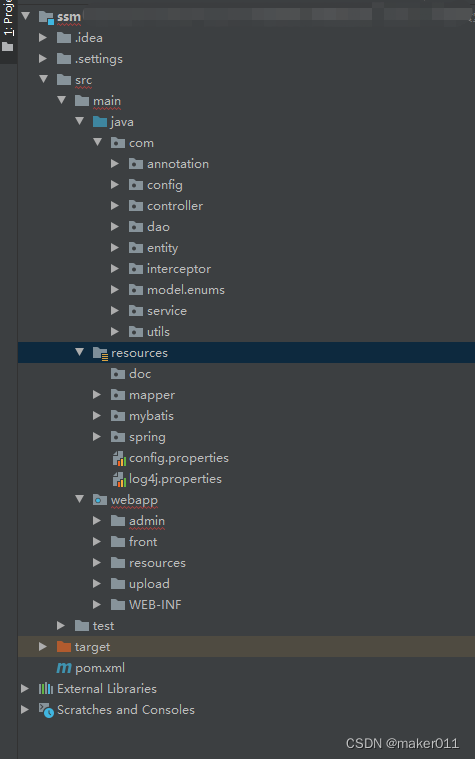475x759 pixels.
Task: Click the resources root folder icon
Action: tap(100, 353)
